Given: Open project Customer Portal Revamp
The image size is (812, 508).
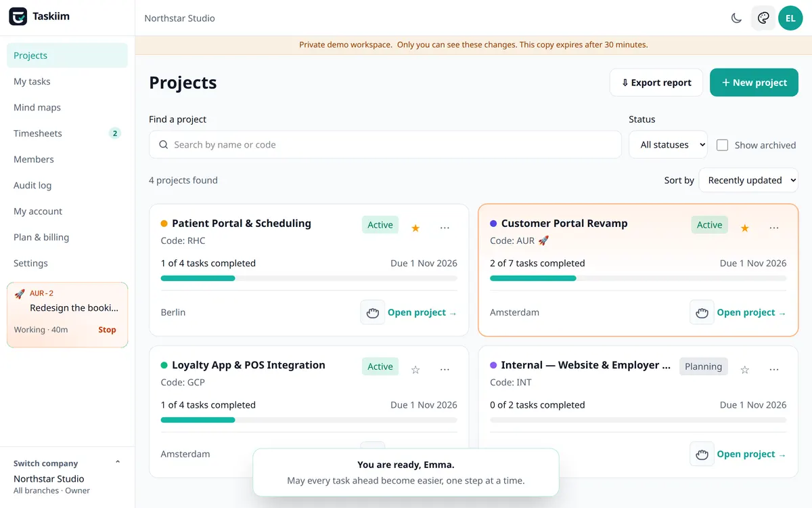Looking at the screenshot, I should (752, 312).
